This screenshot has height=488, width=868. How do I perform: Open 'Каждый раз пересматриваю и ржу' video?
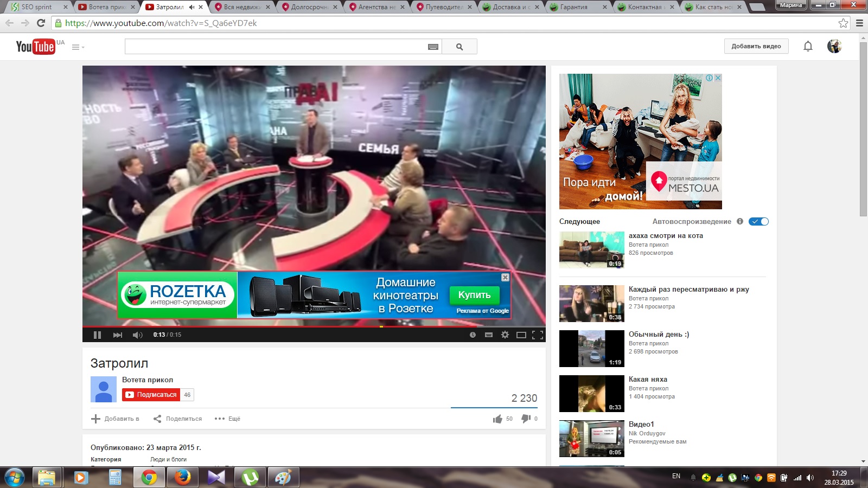coord(689,290)
